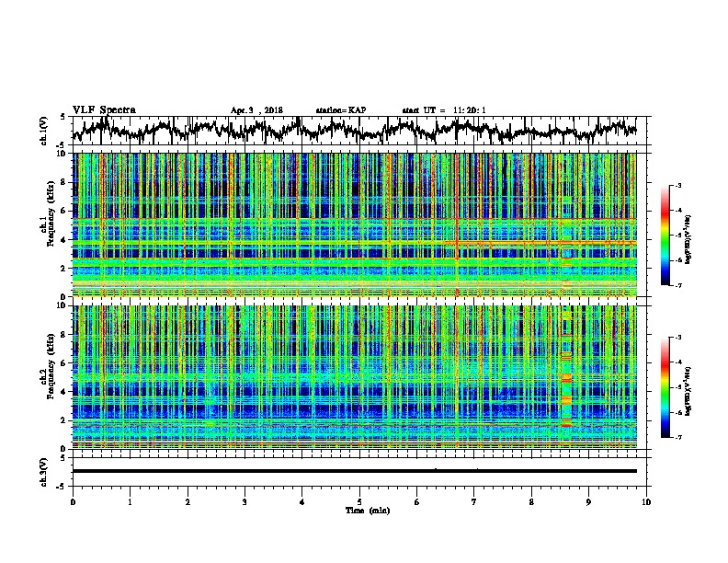Click the "ch.1 Frequency (kHz)" axis label
Screen dimensions: 728x563
[x=47, y=213]
